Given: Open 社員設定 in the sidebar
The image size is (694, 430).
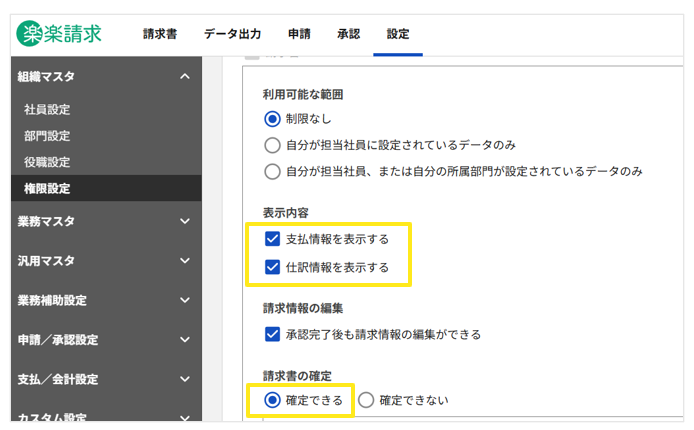Looking at the screenshot, I should (47, 110).
